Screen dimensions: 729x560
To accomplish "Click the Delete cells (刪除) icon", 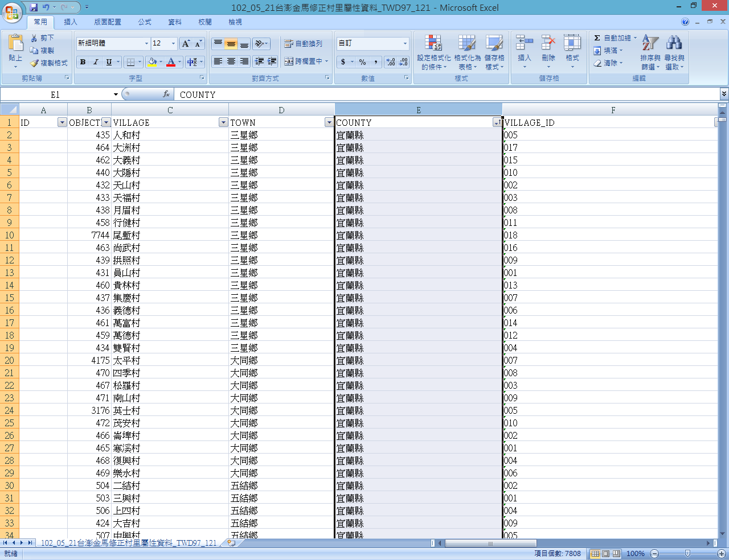I will click(x=548, y=43).
